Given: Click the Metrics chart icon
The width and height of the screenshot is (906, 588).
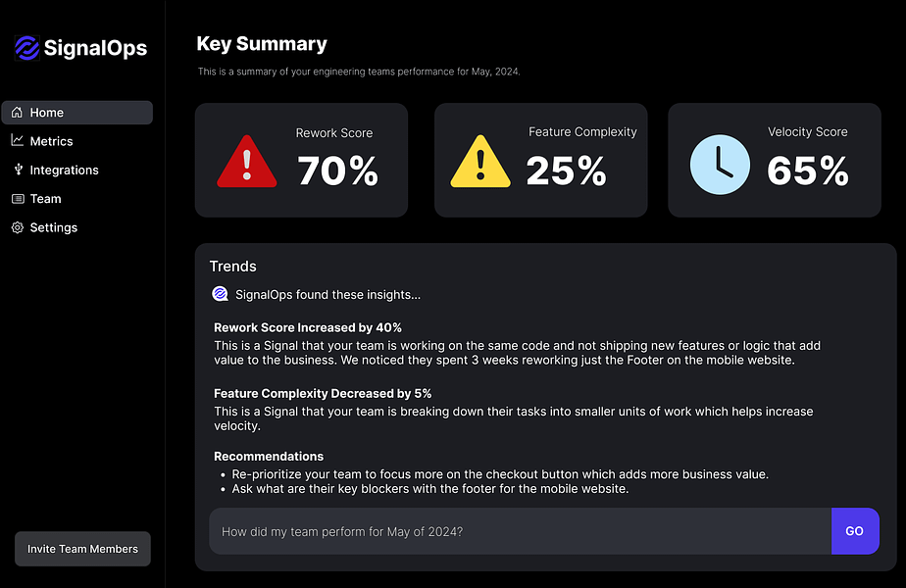Looking at the screenshot, I should click(17, 141).
